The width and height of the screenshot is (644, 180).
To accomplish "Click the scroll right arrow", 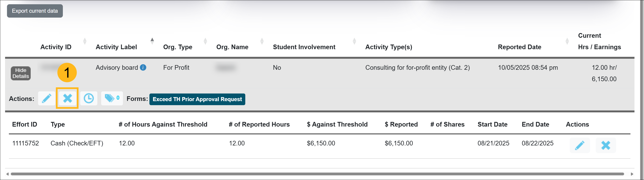I will (632, 174).
